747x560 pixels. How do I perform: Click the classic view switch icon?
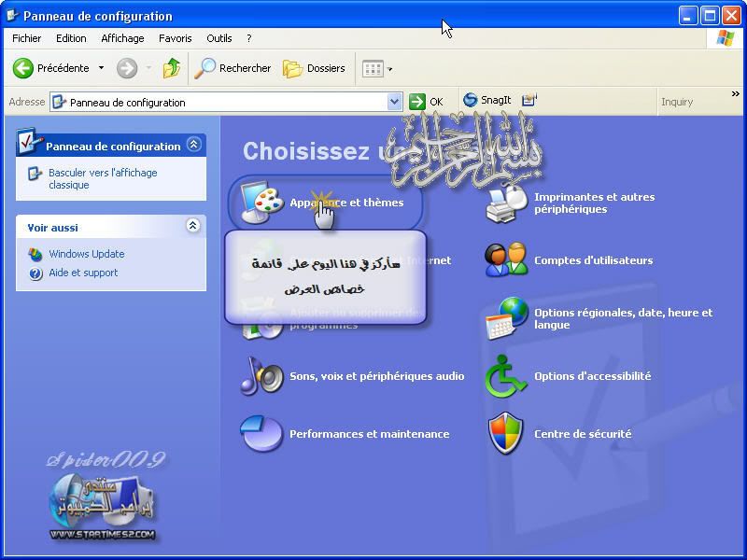click(35, 174)
